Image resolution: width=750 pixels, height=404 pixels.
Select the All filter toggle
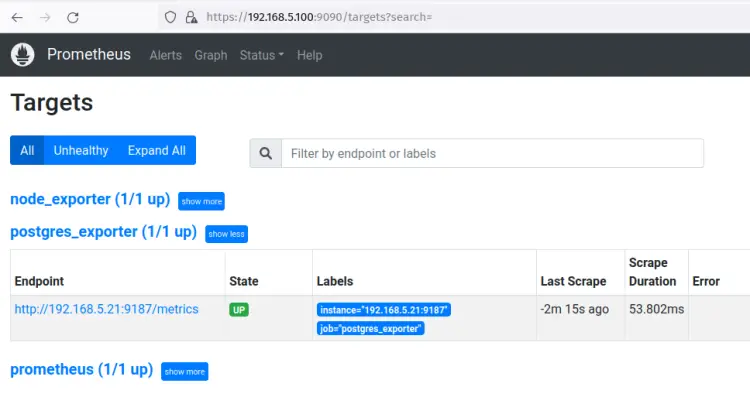[x=27, y=150]
